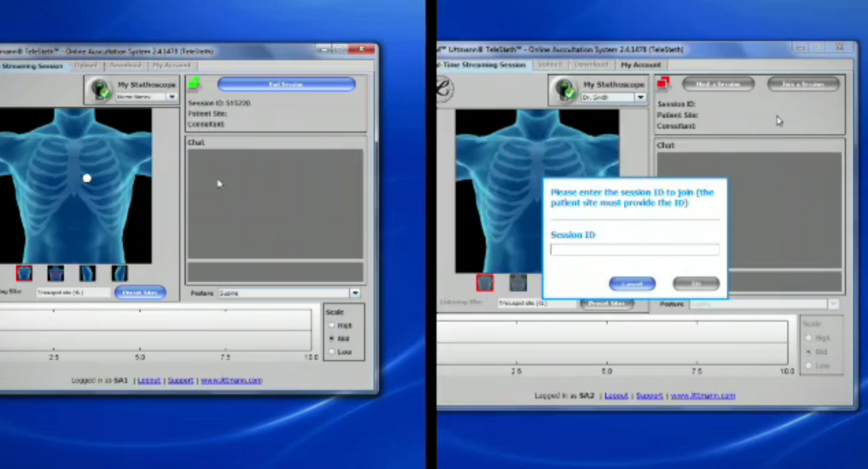Click waveform display area in left window
Image resolution: width=868 pixels, height=469 pixels.
point(156,330)
